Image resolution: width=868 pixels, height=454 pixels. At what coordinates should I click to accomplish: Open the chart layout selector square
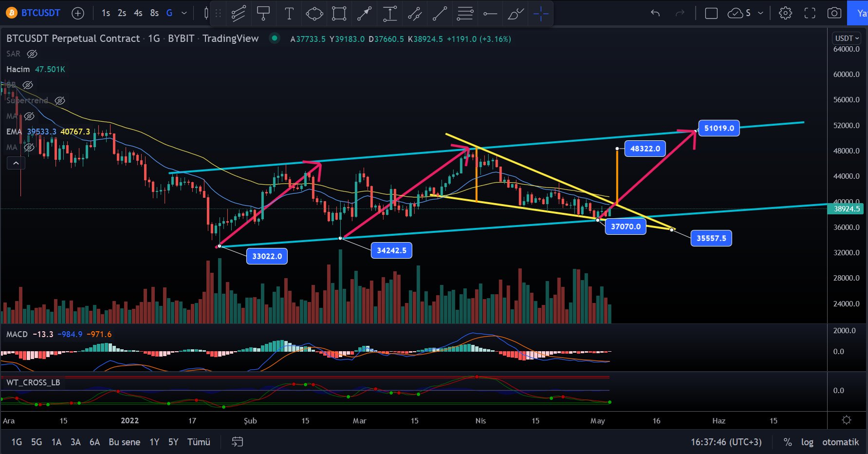click(711, 13)
